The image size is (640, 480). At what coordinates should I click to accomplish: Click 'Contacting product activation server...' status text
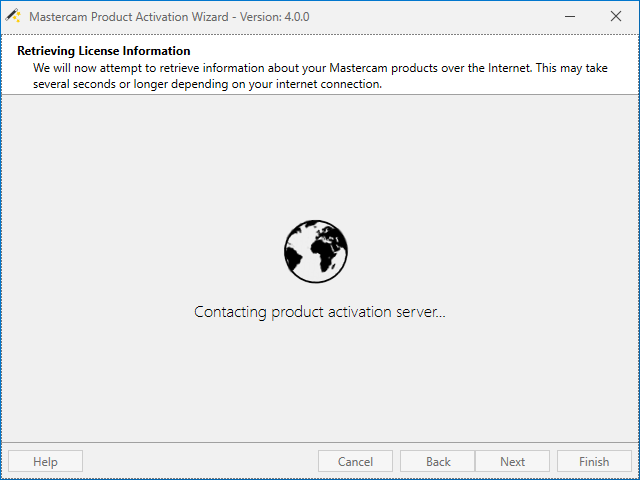click(x=319, y=312)
